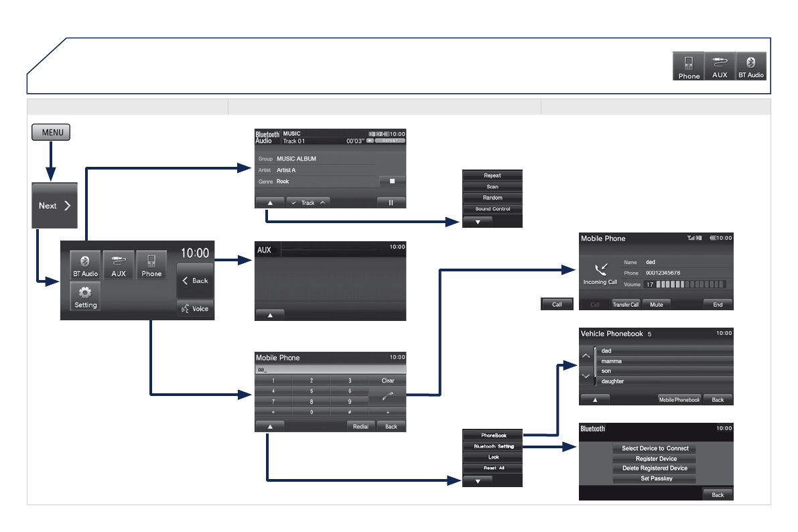
Task: Select the AUX cable icon in the top-right header
Action: coord(720,66)
